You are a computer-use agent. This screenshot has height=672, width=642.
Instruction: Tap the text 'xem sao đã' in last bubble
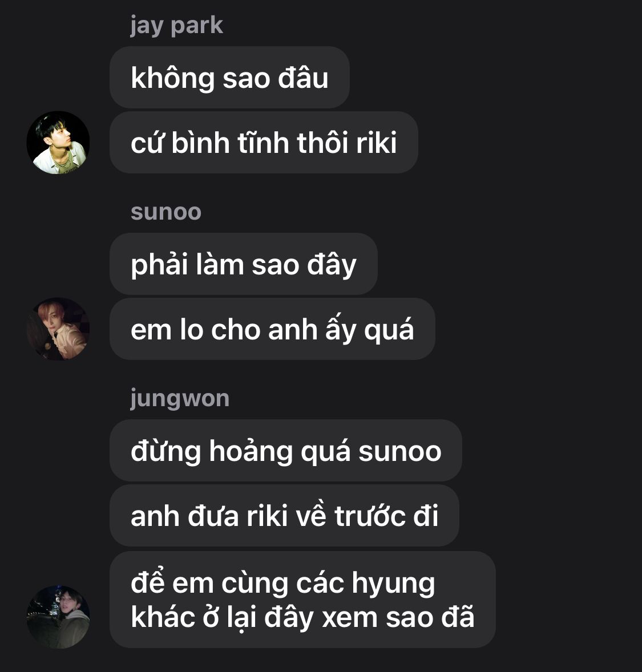click(398, 617)
